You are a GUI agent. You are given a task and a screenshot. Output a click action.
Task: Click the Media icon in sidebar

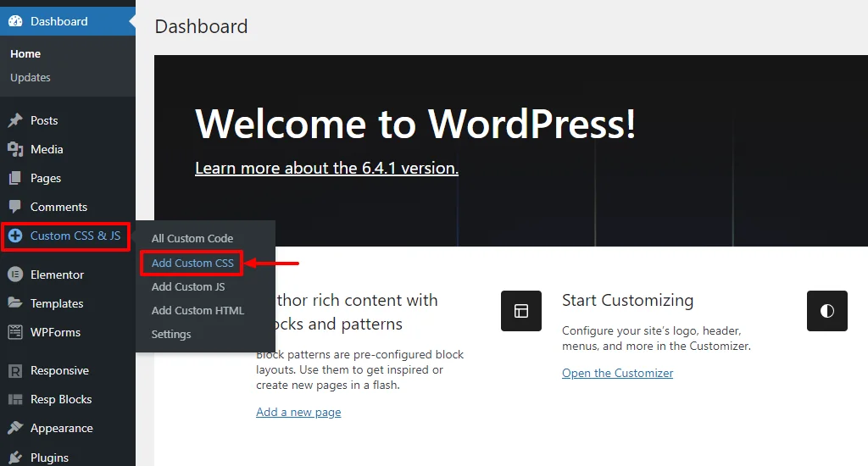tap(15, 149)
